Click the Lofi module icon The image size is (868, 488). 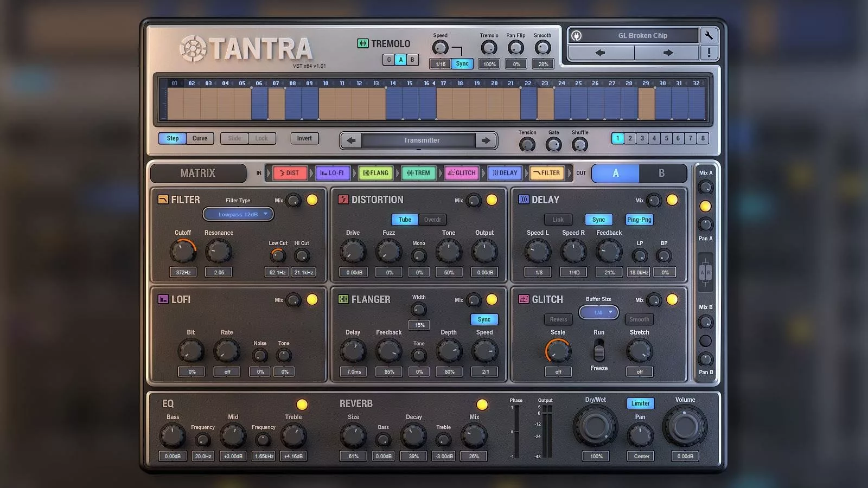(163, 299)
